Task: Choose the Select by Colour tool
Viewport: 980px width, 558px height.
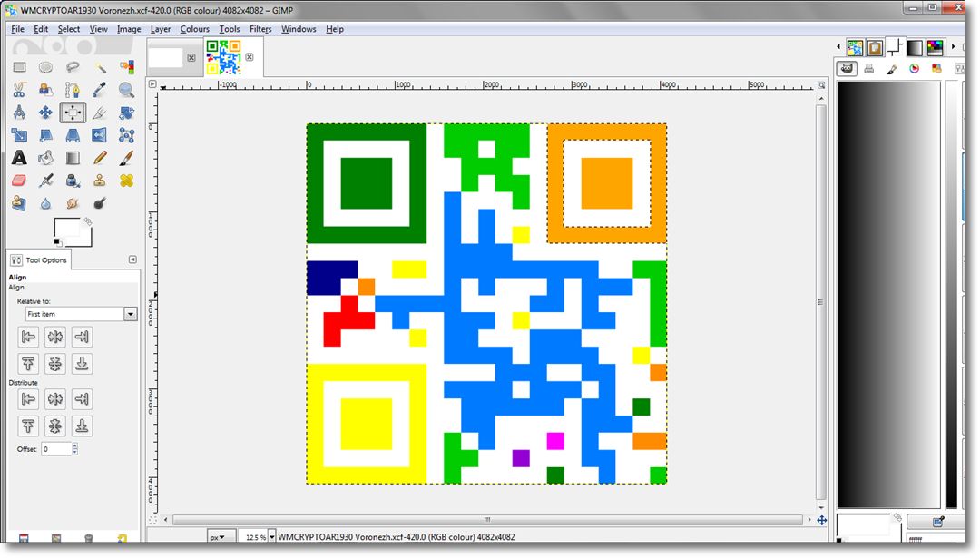Action: click(126, 67)
